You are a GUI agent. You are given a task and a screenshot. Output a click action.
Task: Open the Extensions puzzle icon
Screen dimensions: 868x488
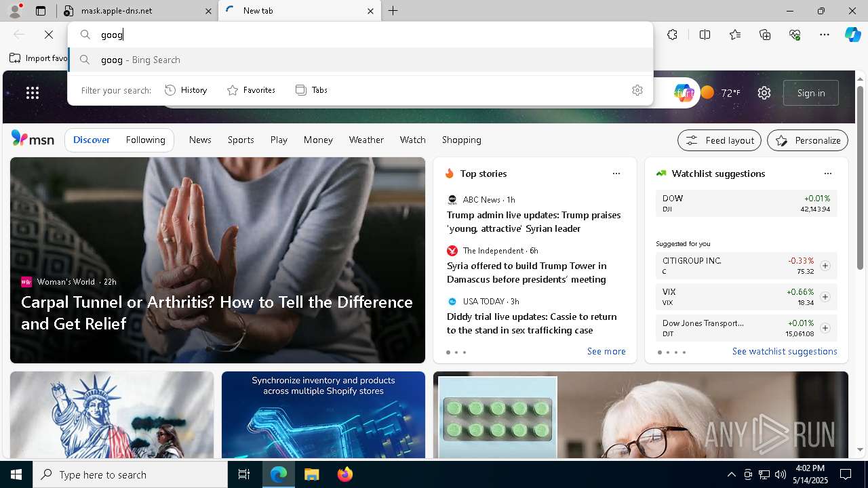[x=672, y=35]
